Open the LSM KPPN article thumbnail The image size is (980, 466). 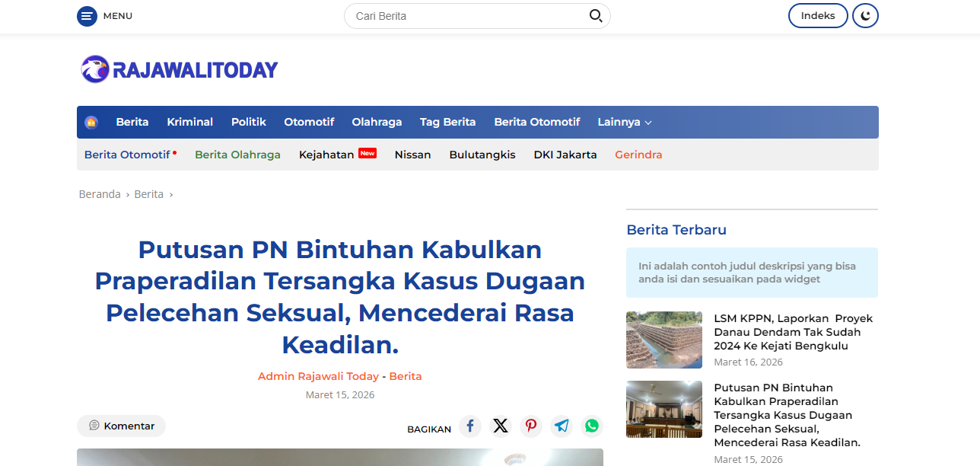pyautogui.click(x=663, y=340)
